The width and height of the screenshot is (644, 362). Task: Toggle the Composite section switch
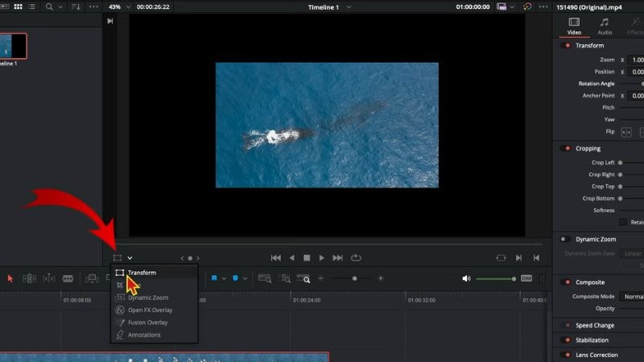point(566,282)
